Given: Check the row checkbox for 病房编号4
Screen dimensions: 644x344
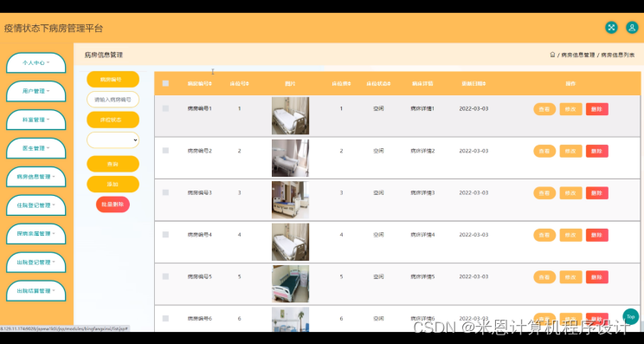Looking at the screenshot, I should [165, 235].
